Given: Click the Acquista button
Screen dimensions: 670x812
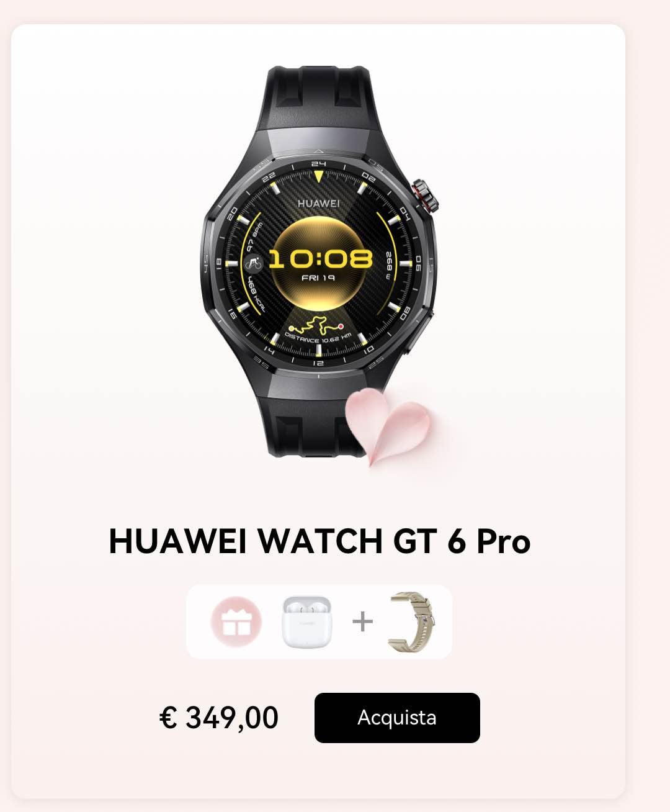Looking at the screenshot, I should tap(397, 718).
